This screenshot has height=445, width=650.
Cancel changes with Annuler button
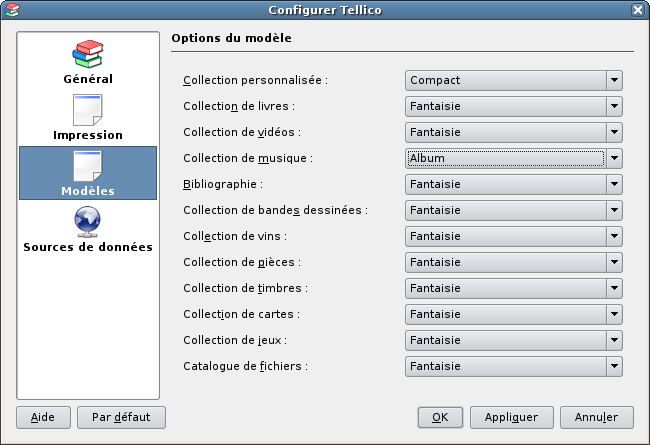[x=597, y=417]
